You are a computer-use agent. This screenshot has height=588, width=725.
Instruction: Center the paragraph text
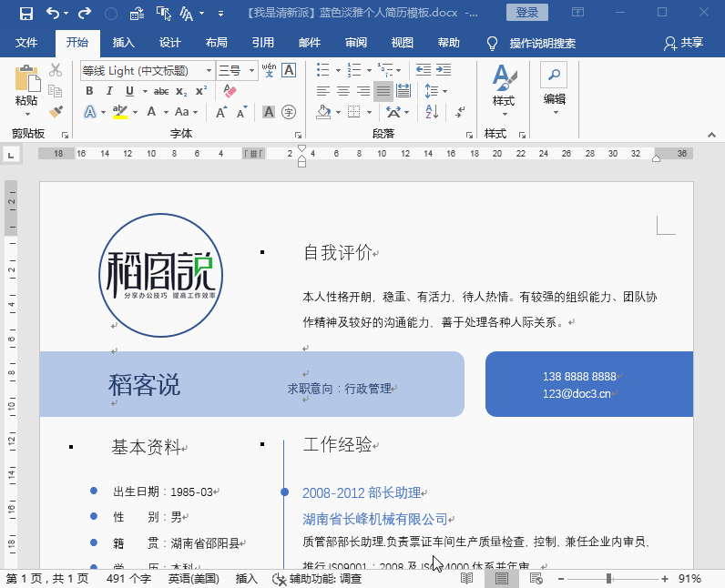coord(343,91)
